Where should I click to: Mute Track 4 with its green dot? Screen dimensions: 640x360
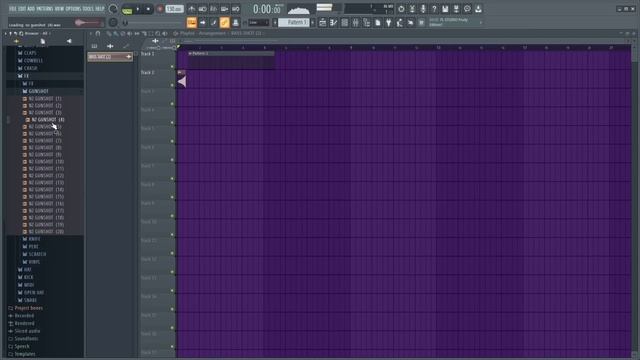(172, 122)
